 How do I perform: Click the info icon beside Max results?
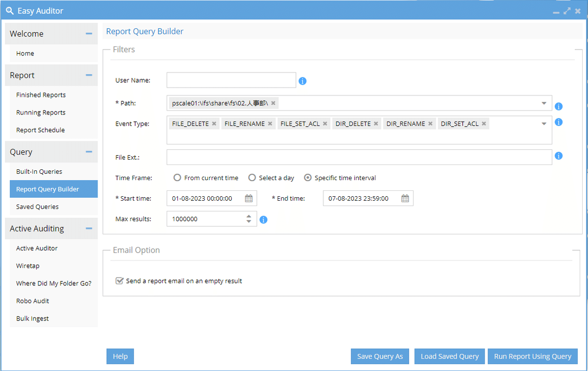tap(264, 220)
